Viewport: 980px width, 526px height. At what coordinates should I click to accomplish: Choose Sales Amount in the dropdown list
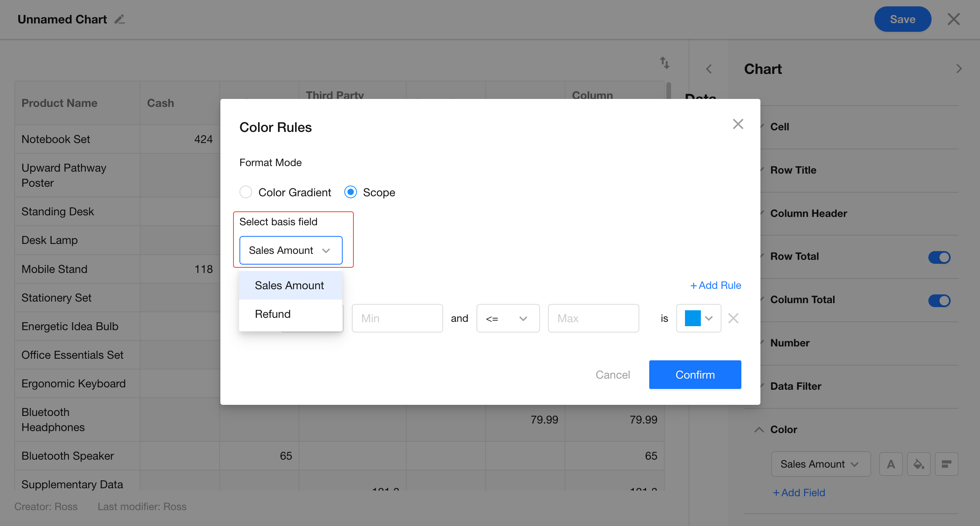[289, 286]
